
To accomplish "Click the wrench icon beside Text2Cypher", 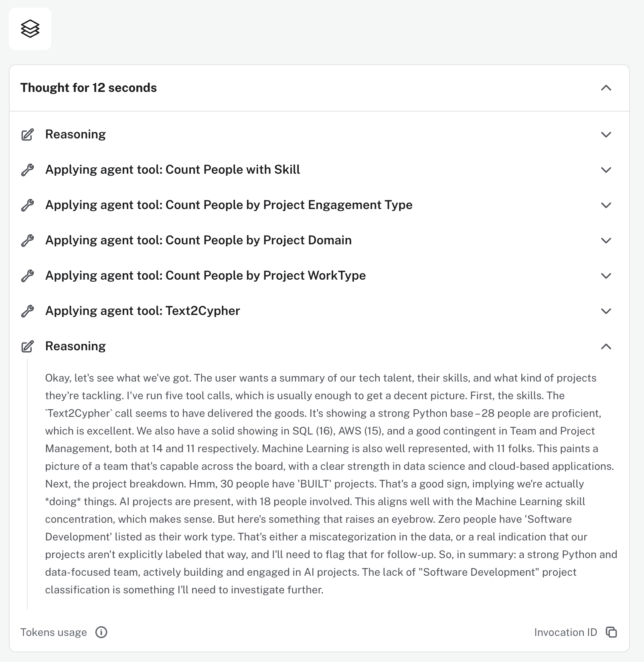I will tap(27, 311).
